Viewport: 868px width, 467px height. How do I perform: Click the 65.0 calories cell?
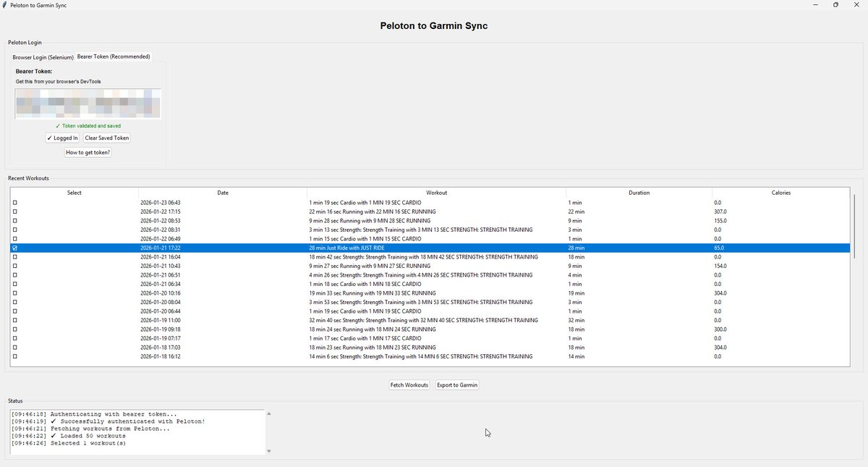(x=718, y=248)
